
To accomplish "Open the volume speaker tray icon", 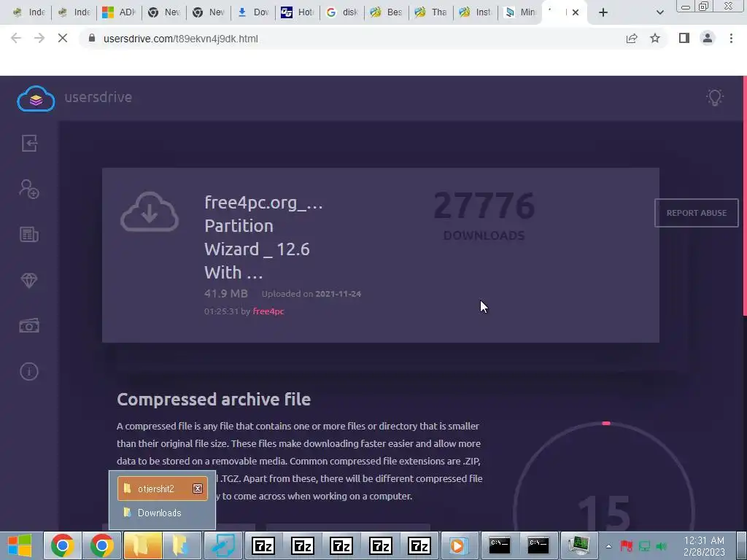I will click(661, 545).
